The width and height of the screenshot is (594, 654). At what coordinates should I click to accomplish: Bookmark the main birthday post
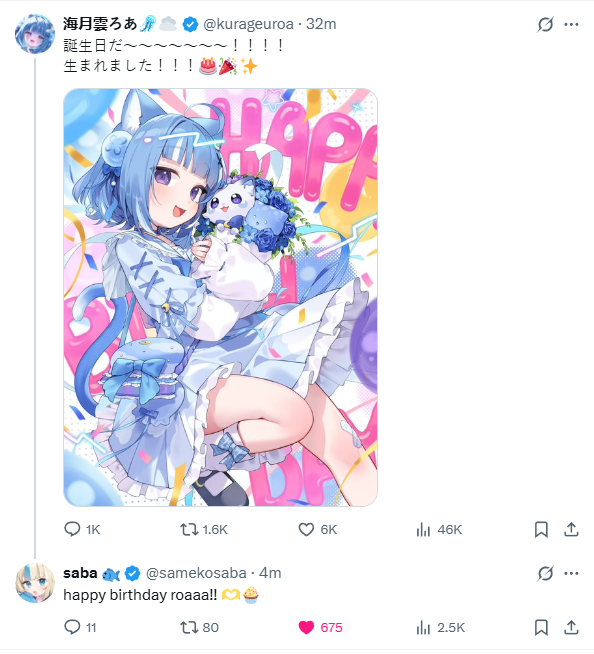click(541, 529)
